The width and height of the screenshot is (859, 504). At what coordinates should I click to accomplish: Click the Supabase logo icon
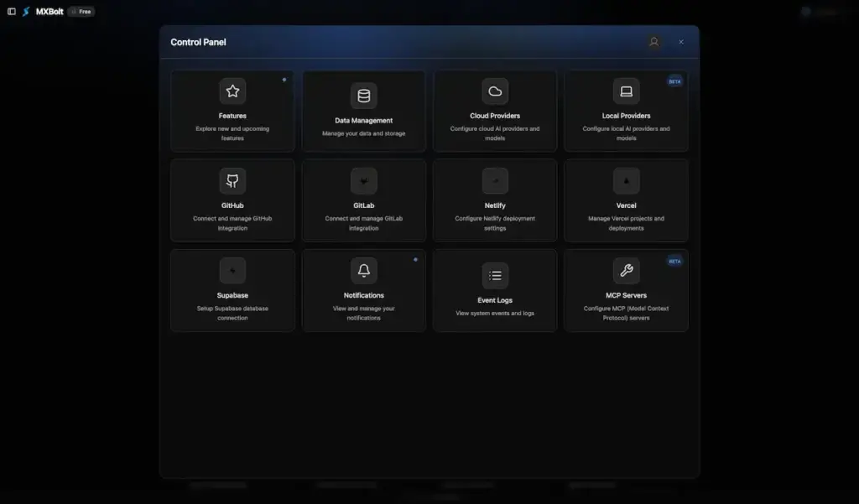pos(232,271)
